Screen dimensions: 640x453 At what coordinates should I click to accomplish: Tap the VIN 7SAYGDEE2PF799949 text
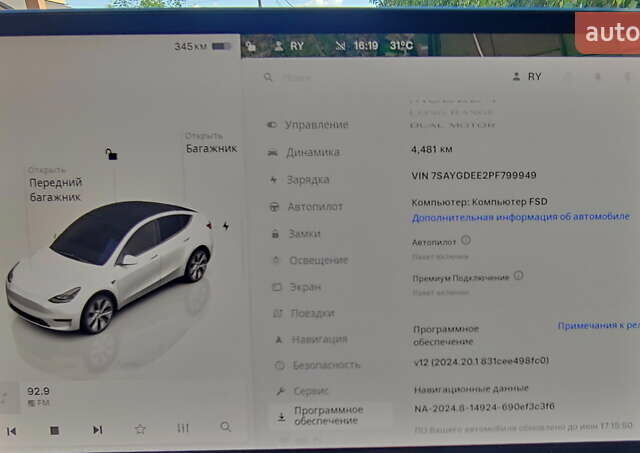tap(474, 175)
